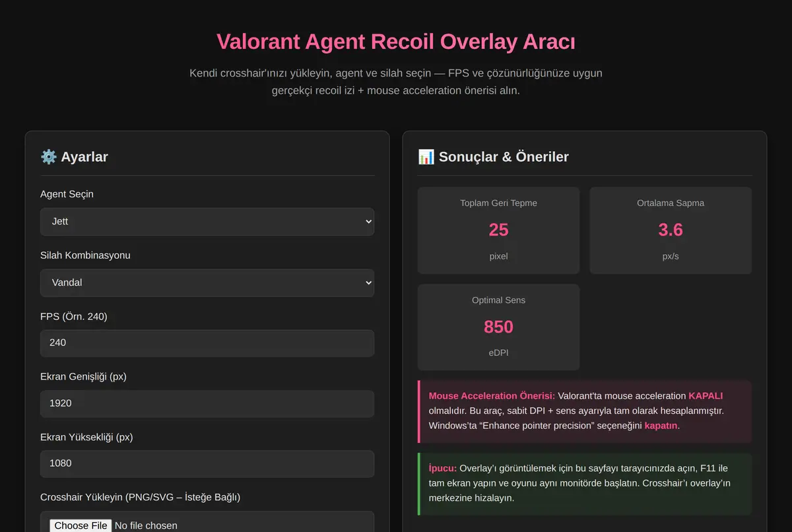792x532 pixels.
Task: Click the FPS input field with 240
Action: pyautogui.click(x=207, y=343)
